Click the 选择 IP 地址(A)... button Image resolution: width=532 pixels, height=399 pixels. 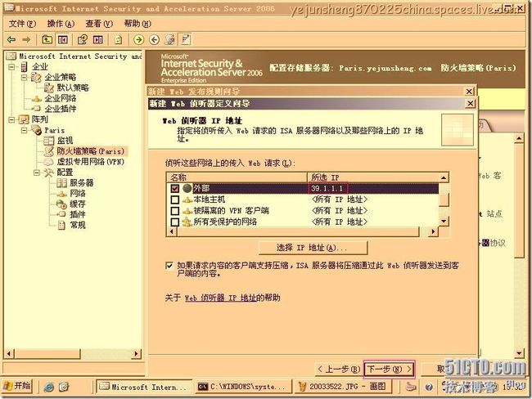tap(313, 248)
